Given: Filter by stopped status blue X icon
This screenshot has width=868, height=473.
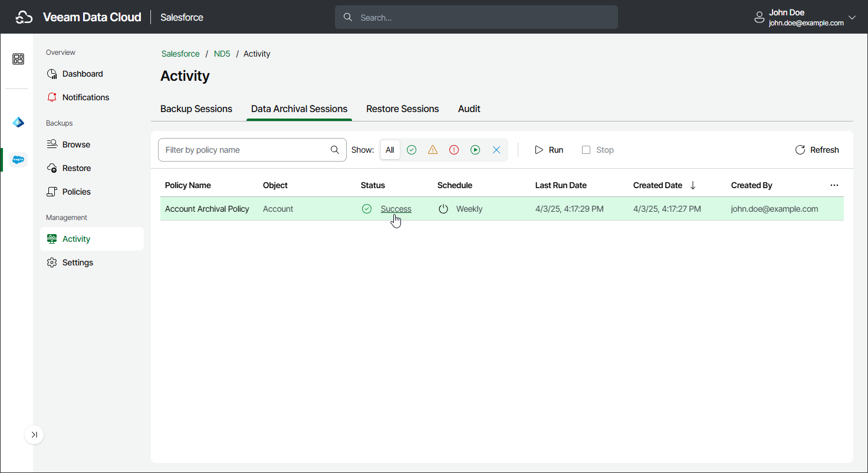Looking at the screenshot, I should (497, 150).
